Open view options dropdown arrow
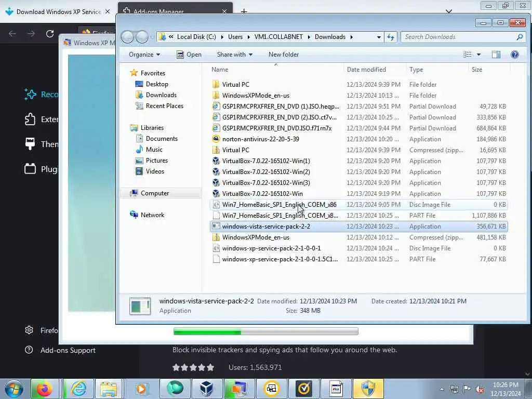The width and height of the screenshot is (532, 399). tap(478, 54)
